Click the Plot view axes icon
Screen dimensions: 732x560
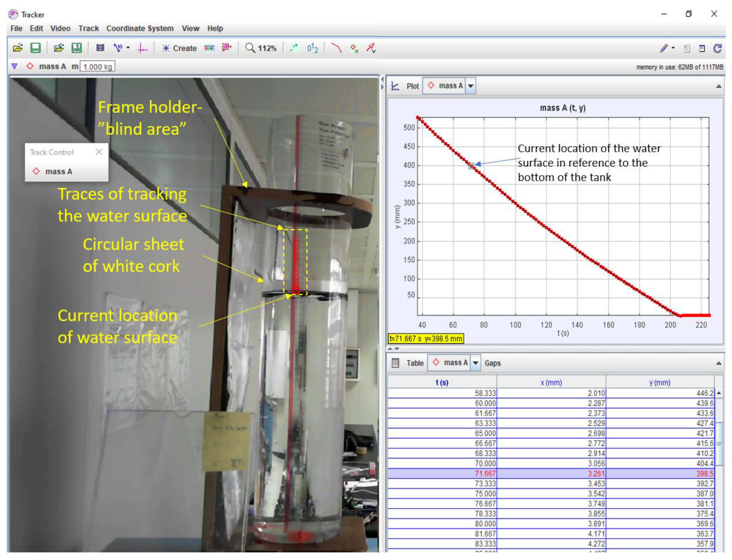395,86
